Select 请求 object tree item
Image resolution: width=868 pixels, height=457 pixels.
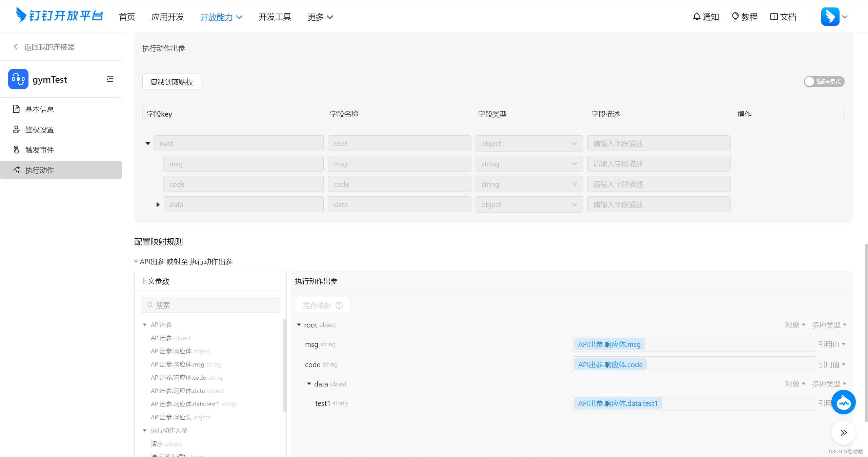pos(166,444)
